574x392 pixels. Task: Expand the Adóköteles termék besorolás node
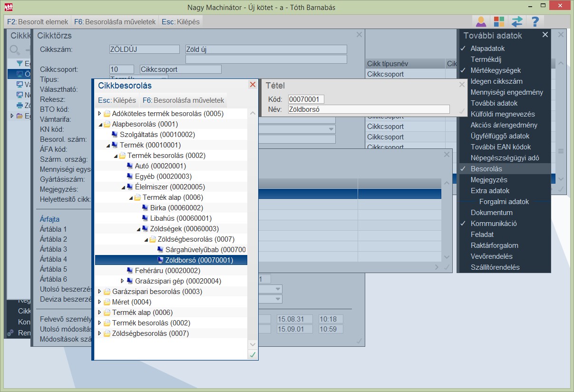click(x=99, y=114)
